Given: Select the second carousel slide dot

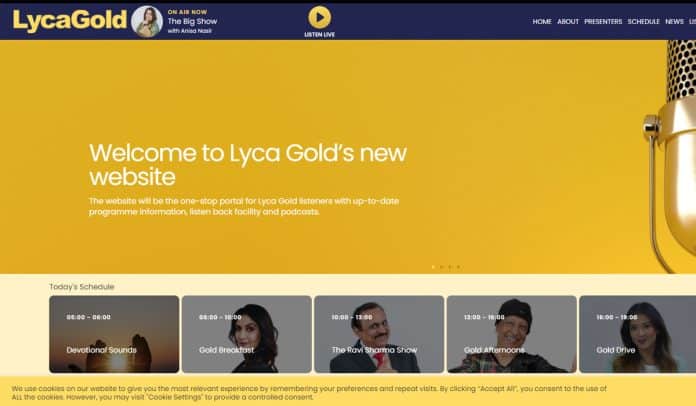Looking at the screenshot, I should (x=442, y=267).
